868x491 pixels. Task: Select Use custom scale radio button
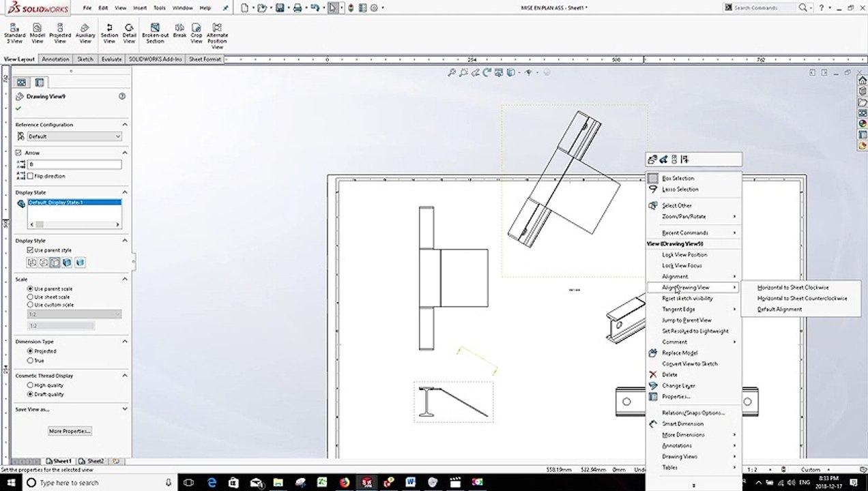click(30, 305)
